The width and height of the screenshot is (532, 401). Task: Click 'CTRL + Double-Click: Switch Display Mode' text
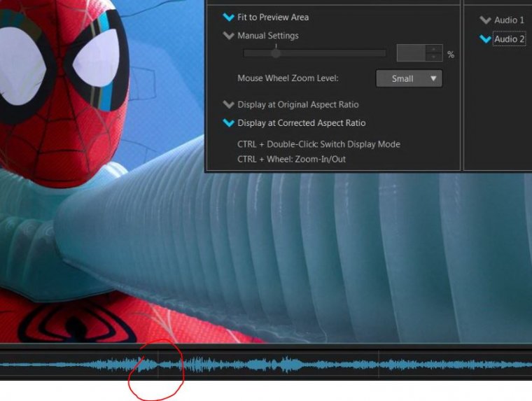pyautogui.click(x=318, y=144)
